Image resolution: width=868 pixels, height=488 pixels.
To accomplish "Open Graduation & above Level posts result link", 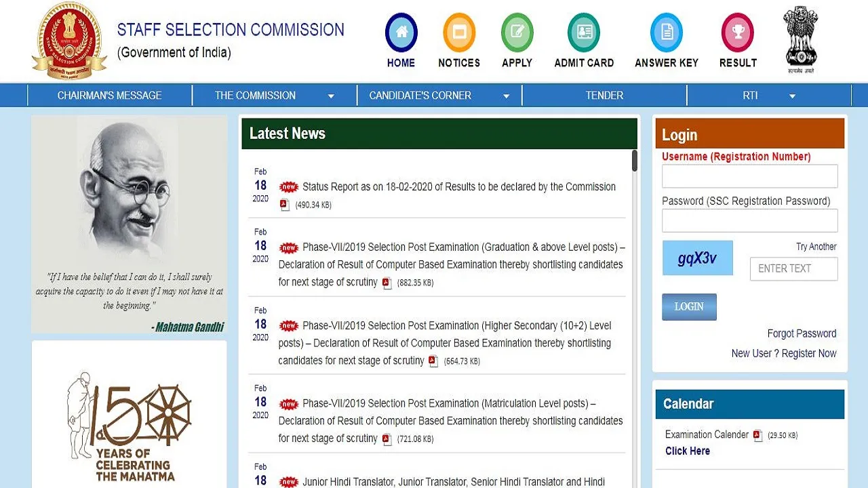I will 452,264.
